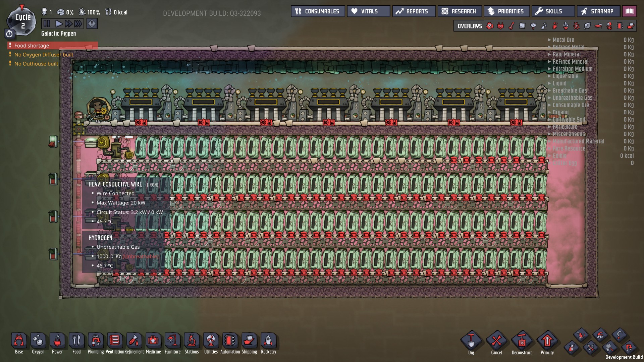Open the database book icon
This screenshot has width=644, height=362.
click(x=629, y=11)
